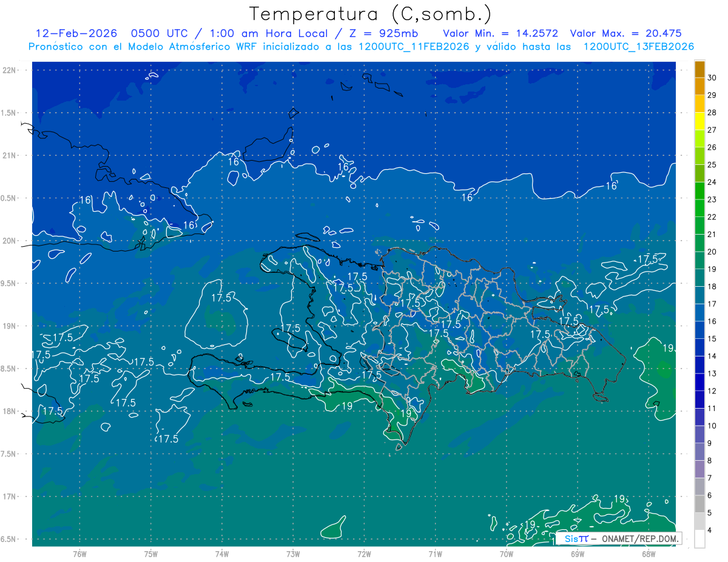Screen dimensions: 728x562
Task: Pick the white bottom legend swatch
Action: pyautogui.click(x=699, y=539)
